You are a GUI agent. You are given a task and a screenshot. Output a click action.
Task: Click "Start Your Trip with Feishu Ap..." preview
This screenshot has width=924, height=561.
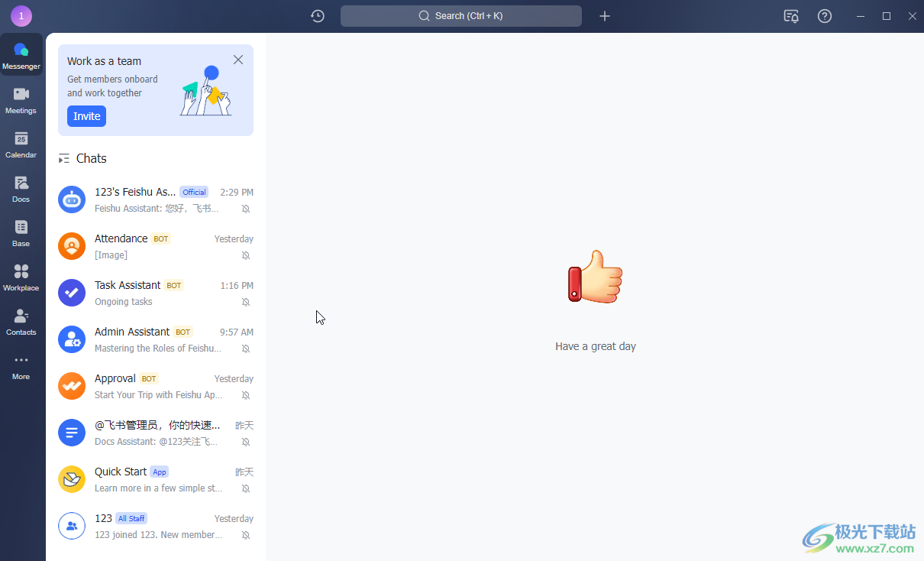click(x=158, y=395)
